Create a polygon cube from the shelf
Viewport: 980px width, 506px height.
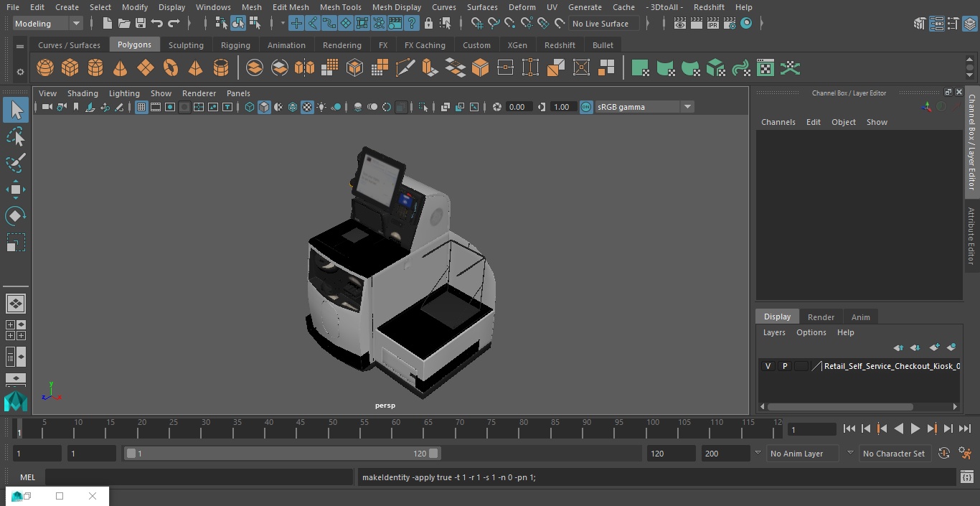[70, 68]
